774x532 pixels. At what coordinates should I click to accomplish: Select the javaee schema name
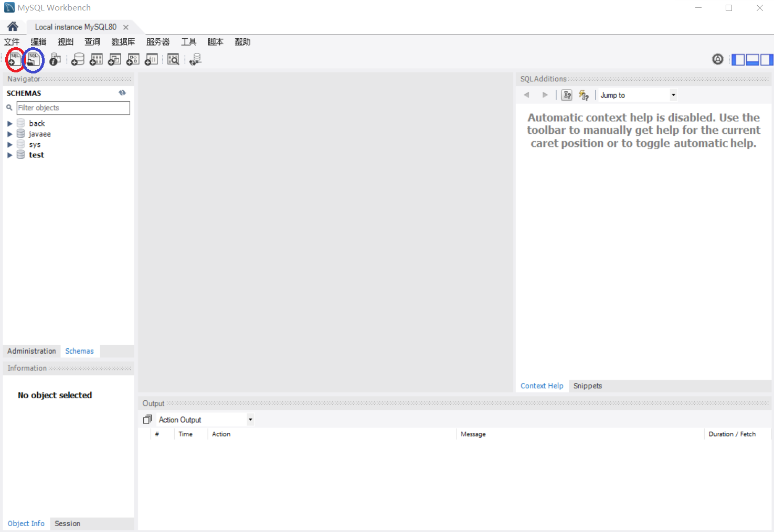(x=40, y=134)
